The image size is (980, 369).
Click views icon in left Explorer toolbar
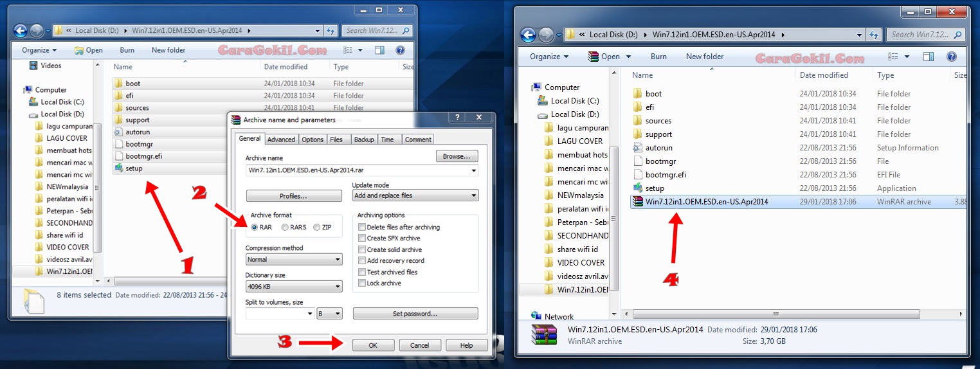pos(348,50)
